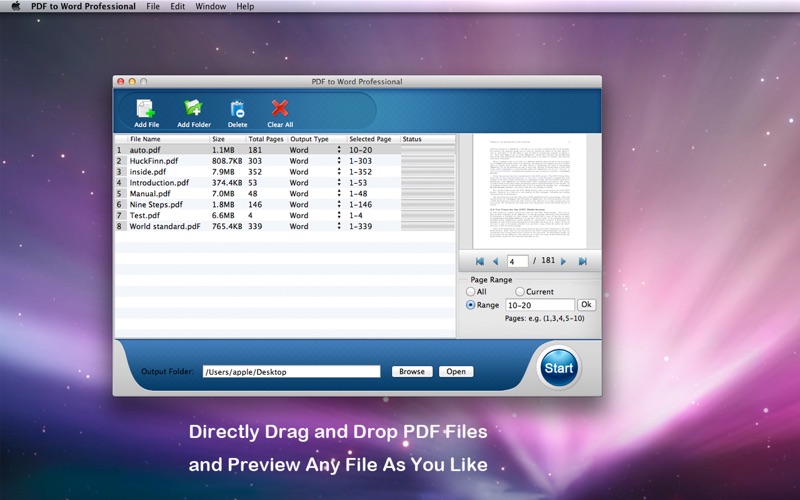Click the status progress bar for Test.pdf
This screenshot has width=800, height=500.
tap(428, 215)
